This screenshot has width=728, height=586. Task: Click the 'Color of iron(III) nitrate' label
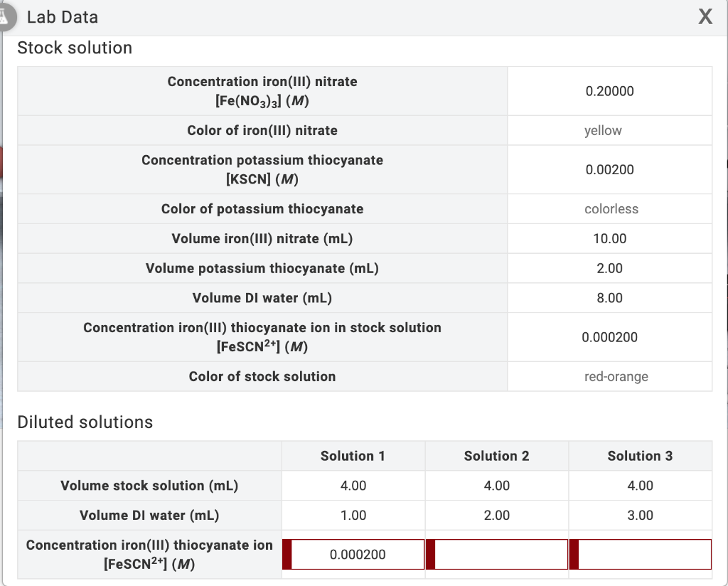tap(262, 130)
